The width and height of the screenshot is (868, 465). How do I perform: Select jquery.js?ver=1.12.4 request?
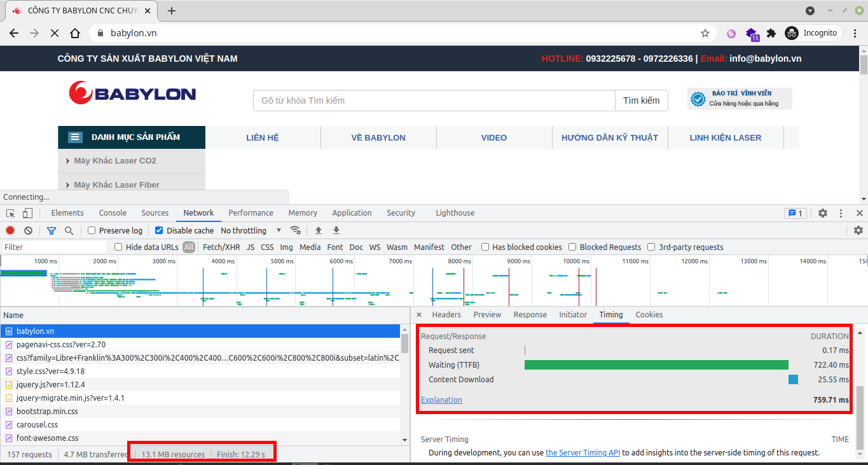(x=200, y=385)
